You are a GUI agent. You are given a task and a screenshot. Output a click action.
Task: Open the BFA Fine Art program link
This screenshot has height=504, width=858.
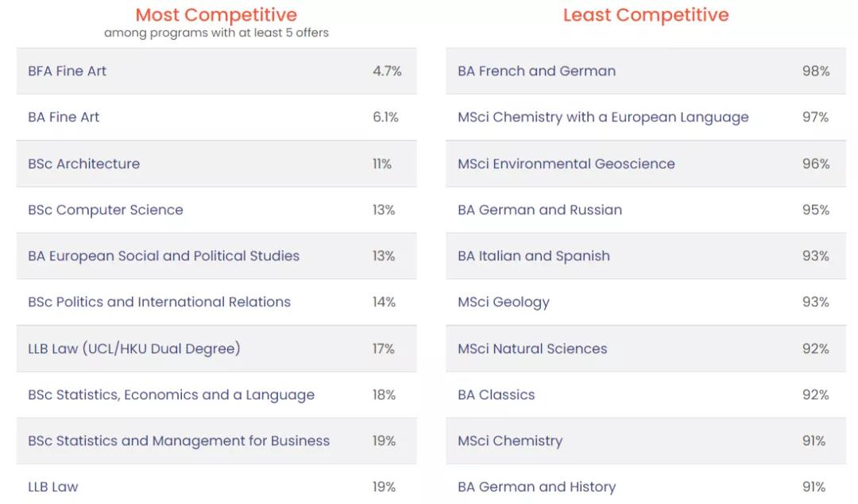[x=67, y=71]
